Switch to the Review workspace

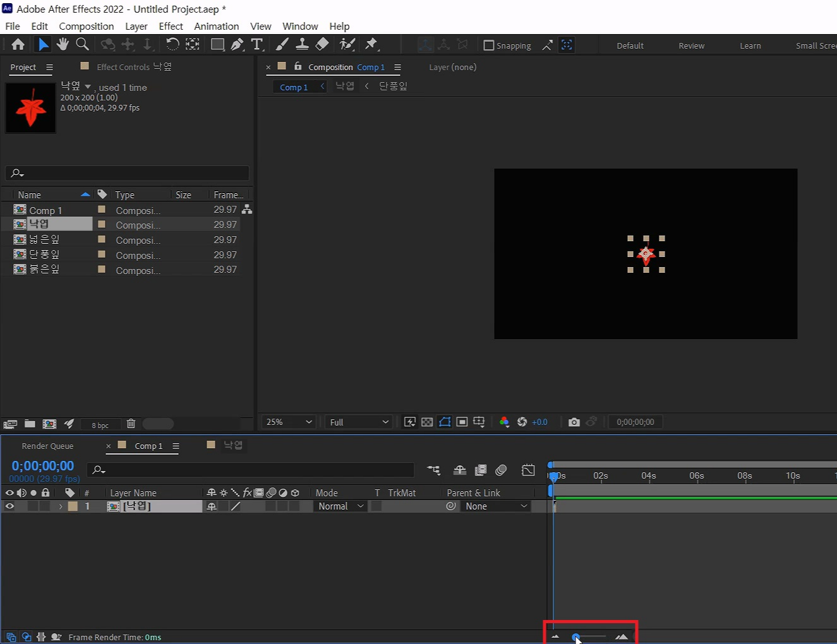click(691, 45)
